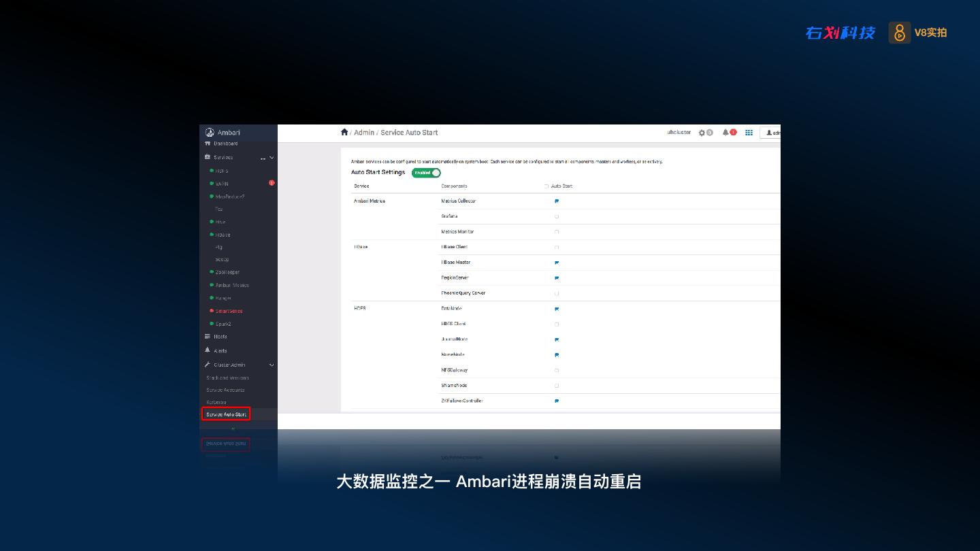Collapse the Cluster Admin section chevron

tap(272, 365)
